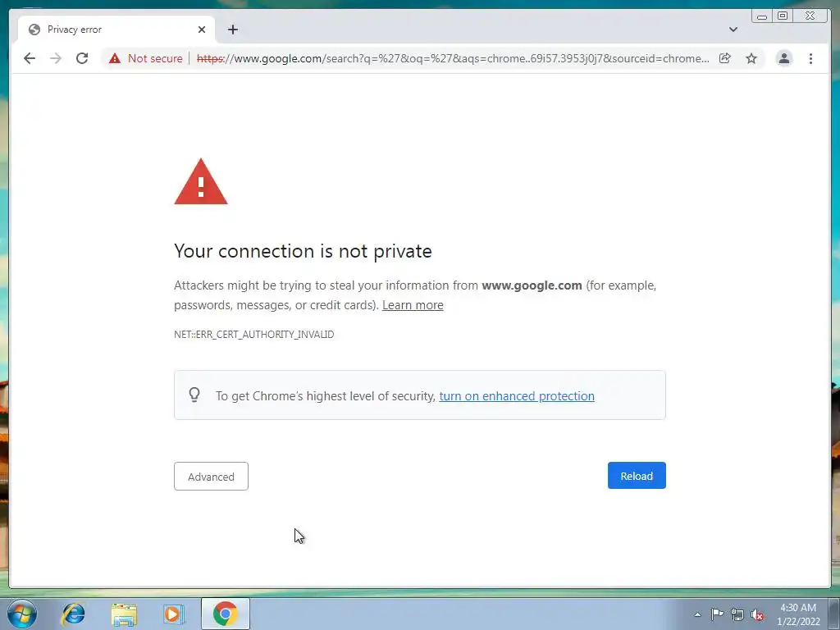
Task: Click the muted volume tray icon
Action: click(757, 615)
